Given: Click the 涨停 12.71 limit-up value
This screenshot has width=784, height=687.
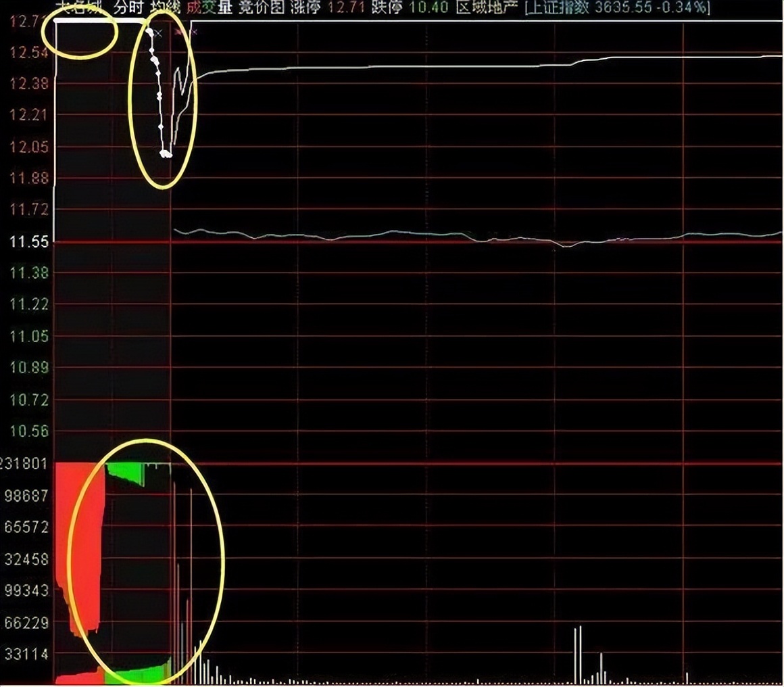Looking at the screenshot, I should click(x=328, y=7).
